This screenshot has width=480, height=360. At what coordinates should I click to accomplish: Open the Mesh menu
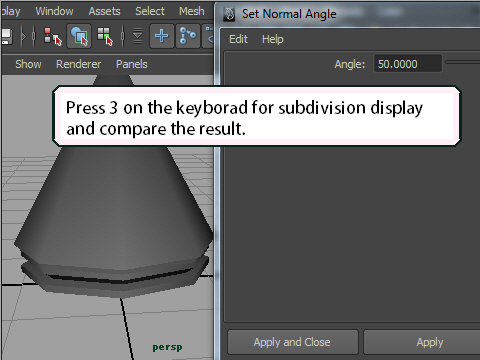192,11
